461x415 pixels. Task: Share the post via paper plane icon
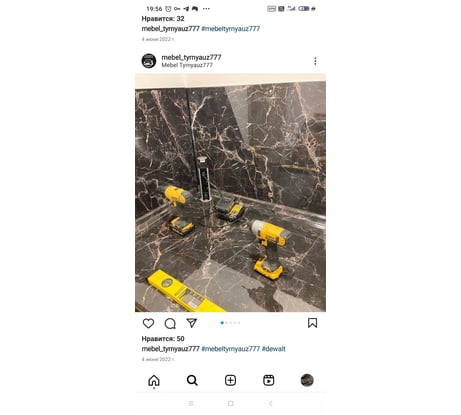[192, 323]
